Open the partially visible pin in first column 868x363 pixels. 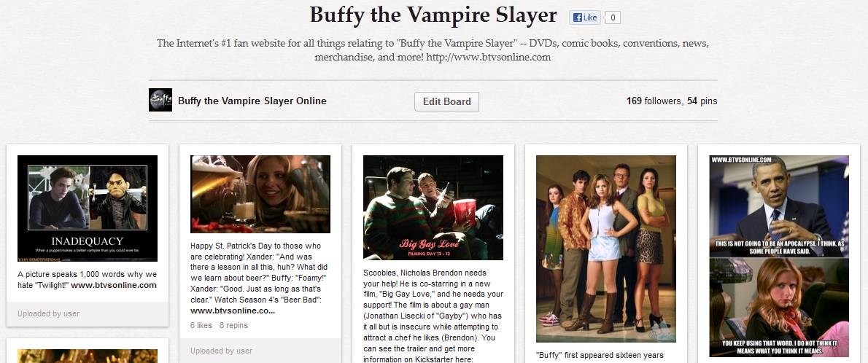click(x=88, y=356)
